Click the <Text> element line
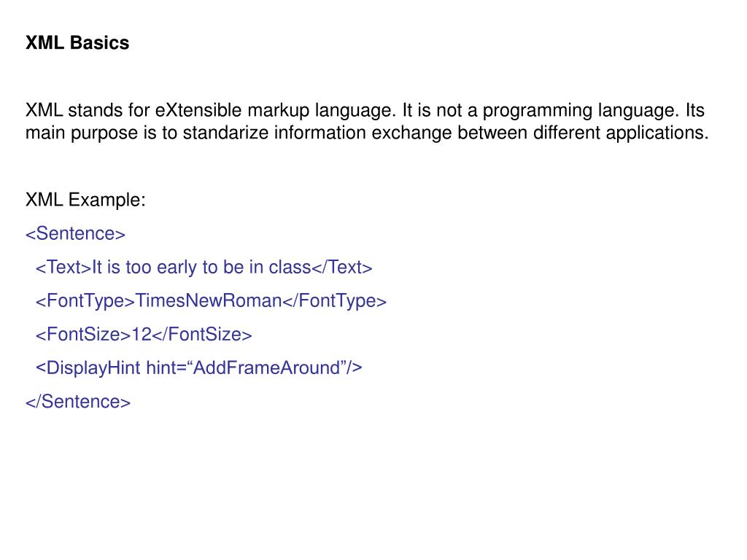 tap(204, 268)
